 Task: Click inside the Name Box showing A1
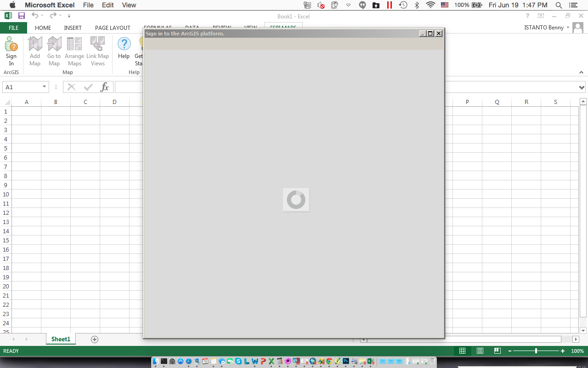(22, 87)
